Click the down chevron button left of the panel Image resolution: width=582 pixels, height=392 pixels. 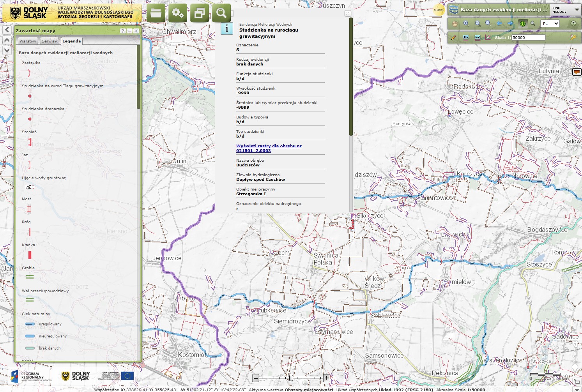click(x=7, y=50)
